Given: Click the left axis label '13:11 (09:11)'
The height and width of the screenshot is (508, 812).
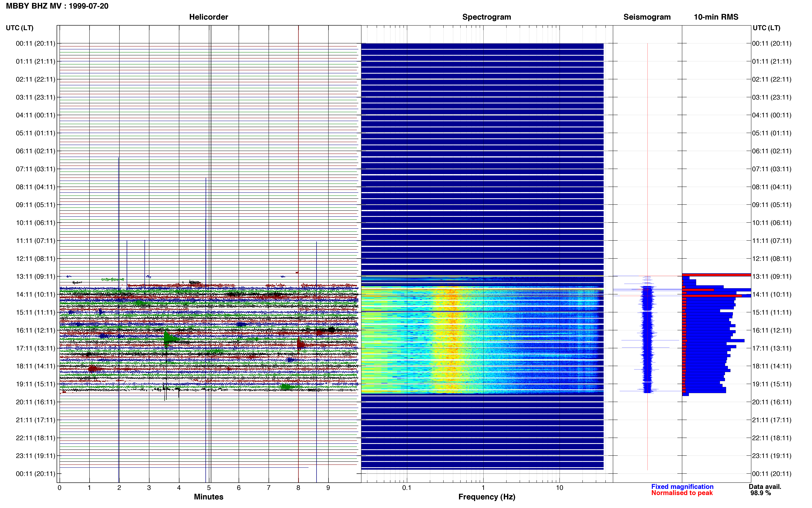Looking at the screenshot, I should pos(36,277).
